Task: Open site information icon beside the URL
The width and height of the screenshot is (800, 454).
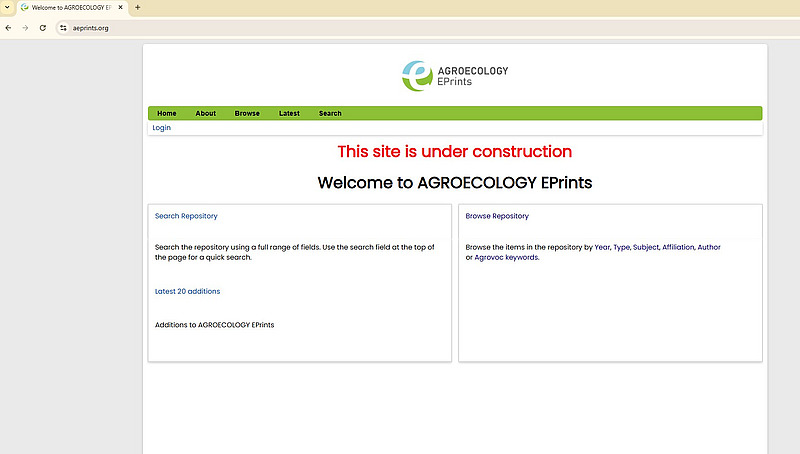Action: click(x=62, y=28)
